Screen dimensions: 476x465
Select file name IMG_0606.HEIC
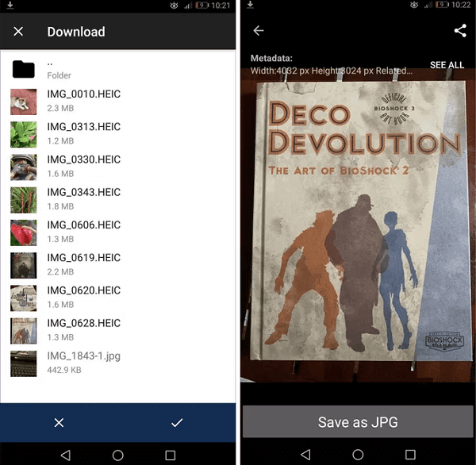point(84,225)
